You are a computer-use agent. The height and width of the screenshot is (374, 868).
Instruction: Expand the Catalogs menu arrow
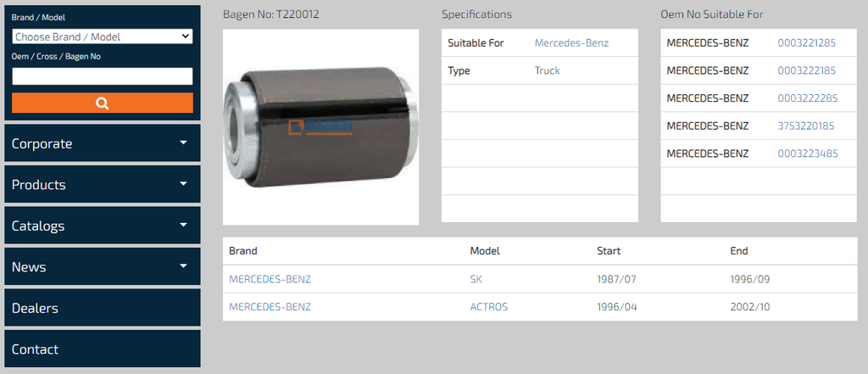pos(183,225)
